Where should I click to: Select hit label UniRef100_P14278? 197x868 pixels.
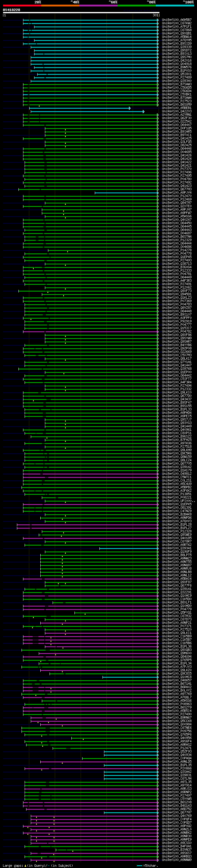177,250
